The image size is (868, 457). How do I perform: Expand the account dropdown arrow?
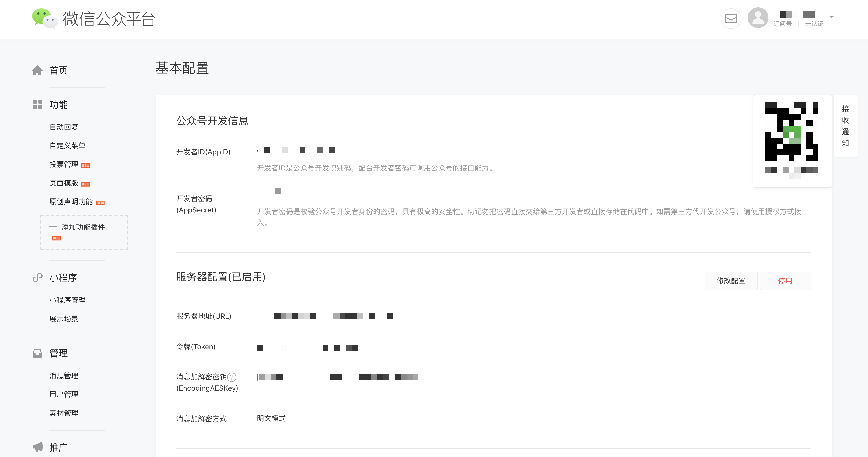coord(832,17)
